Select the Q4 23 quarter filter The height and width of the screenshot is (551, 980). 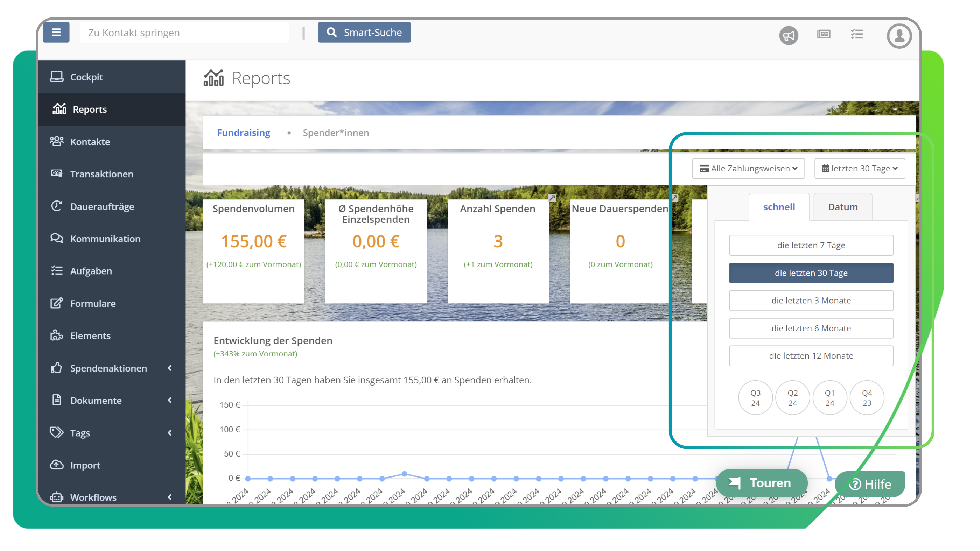(x=867, y=397)
